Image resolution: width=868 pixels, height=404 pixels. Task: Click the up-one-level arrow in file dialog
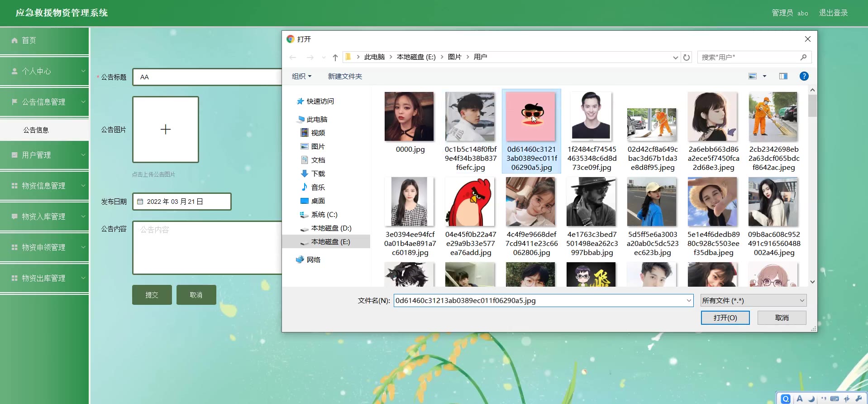coord(335,58)
